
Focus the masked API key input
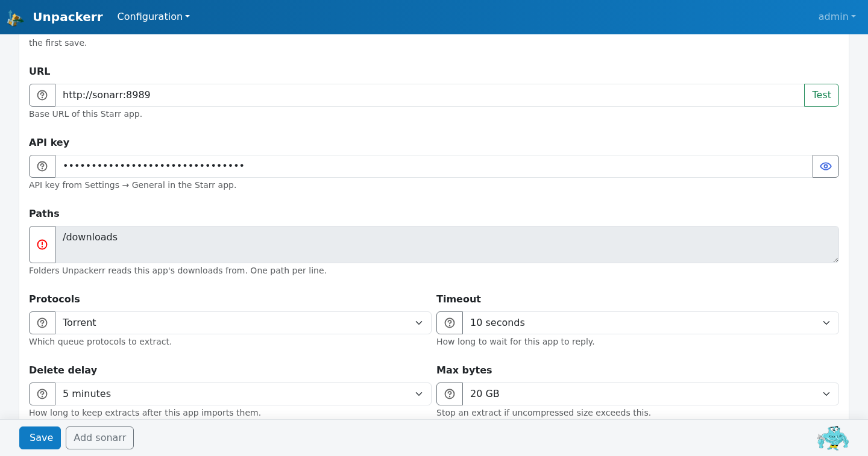[434, 166]
